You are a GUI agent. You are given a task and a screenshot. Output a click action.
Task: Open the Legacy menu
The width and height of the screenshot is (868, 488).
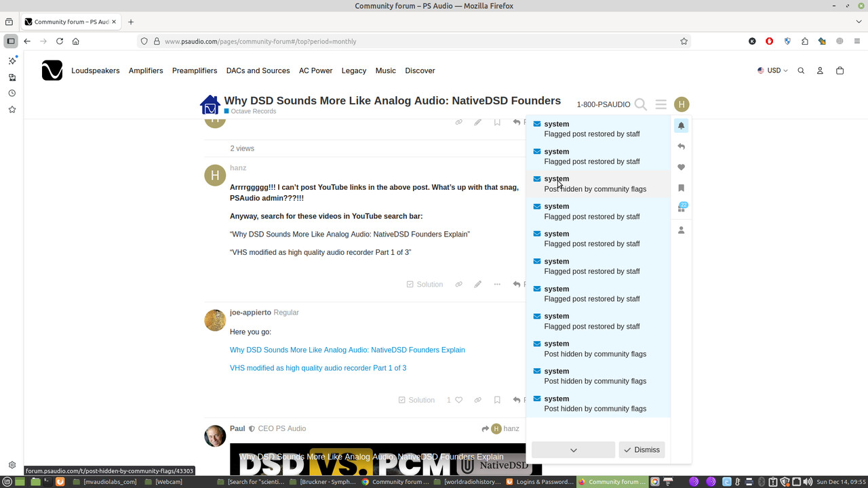[x=354, y=70]
